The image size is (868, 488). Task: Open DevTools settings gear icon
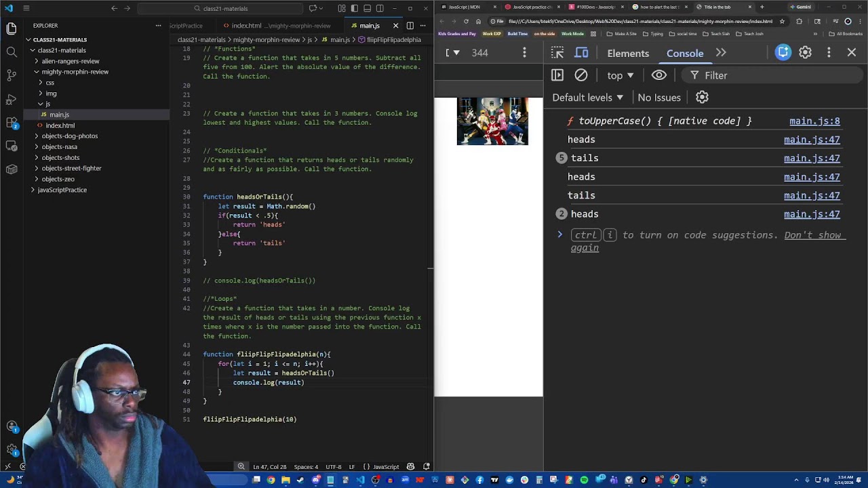point(805,53)
